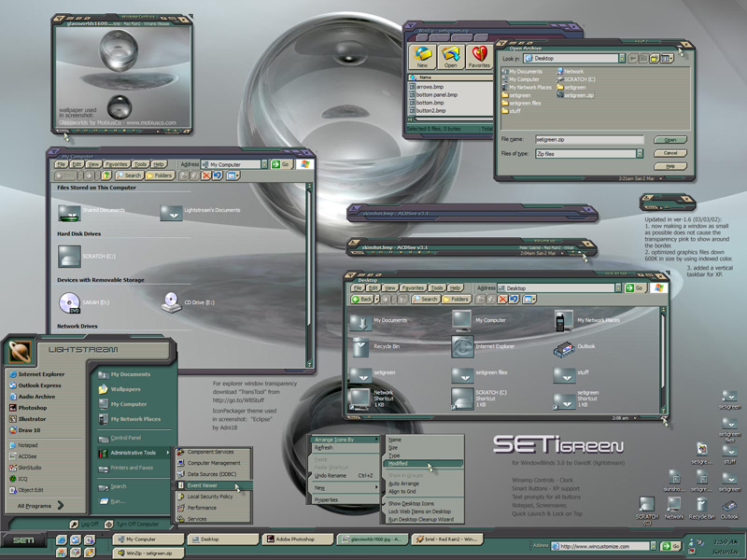Click the New icon in WinZip toolbar
Screen dimensions: 747x560
(422, 57)
